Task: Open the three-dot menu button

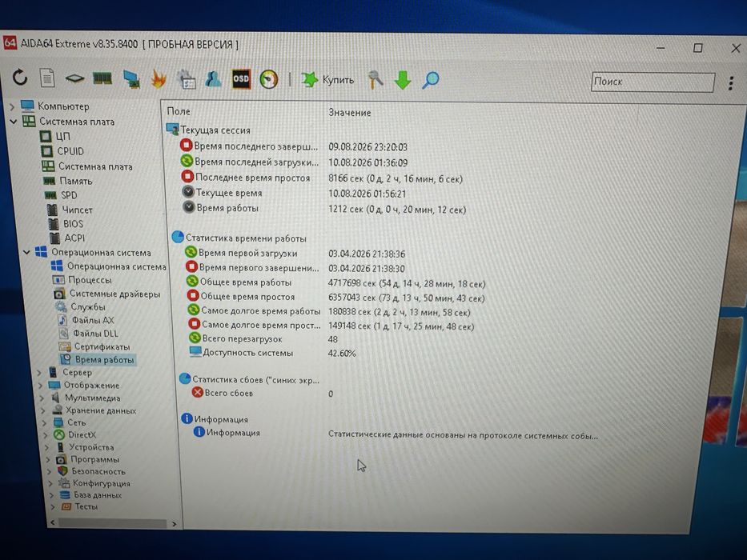Action: [x=731, y=83]
